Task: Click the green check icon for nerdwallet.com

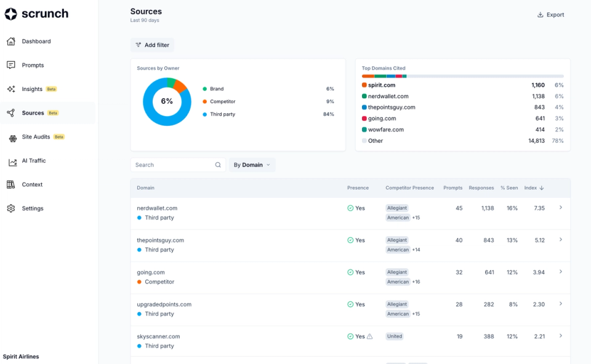Action: (350, 208)
